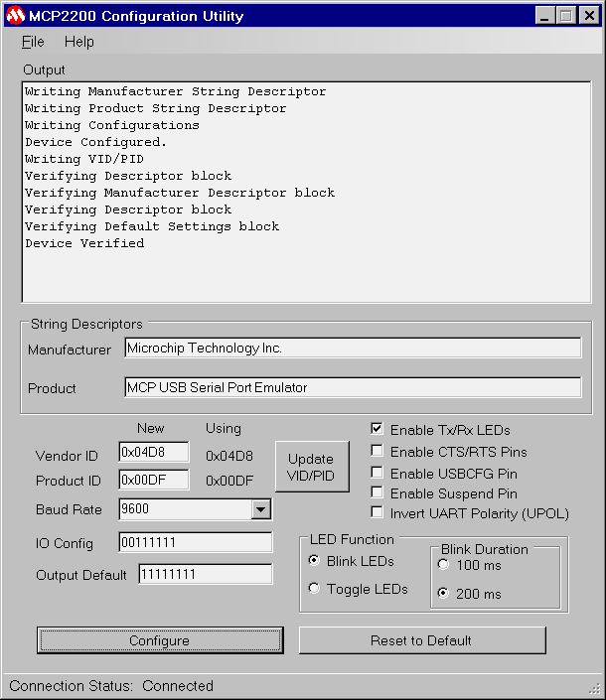
Task: Click 'Writing VID/PID' output line
Action: (84, 159)
